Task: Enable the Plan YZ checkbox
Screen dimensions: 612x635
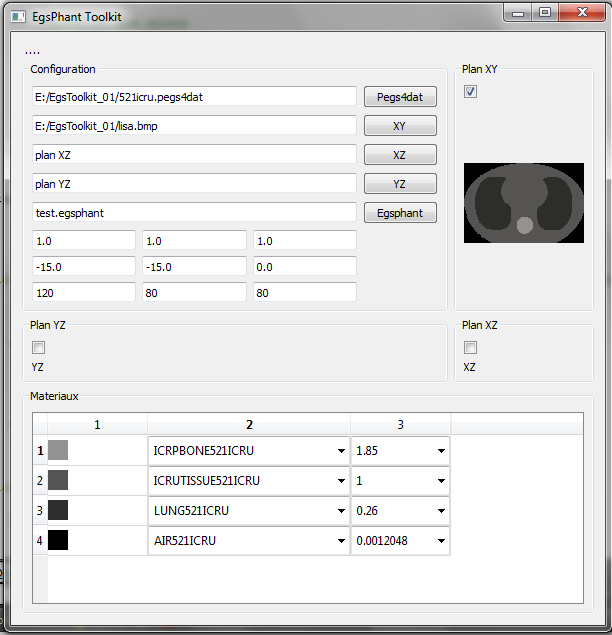Action: coord(39,348)
